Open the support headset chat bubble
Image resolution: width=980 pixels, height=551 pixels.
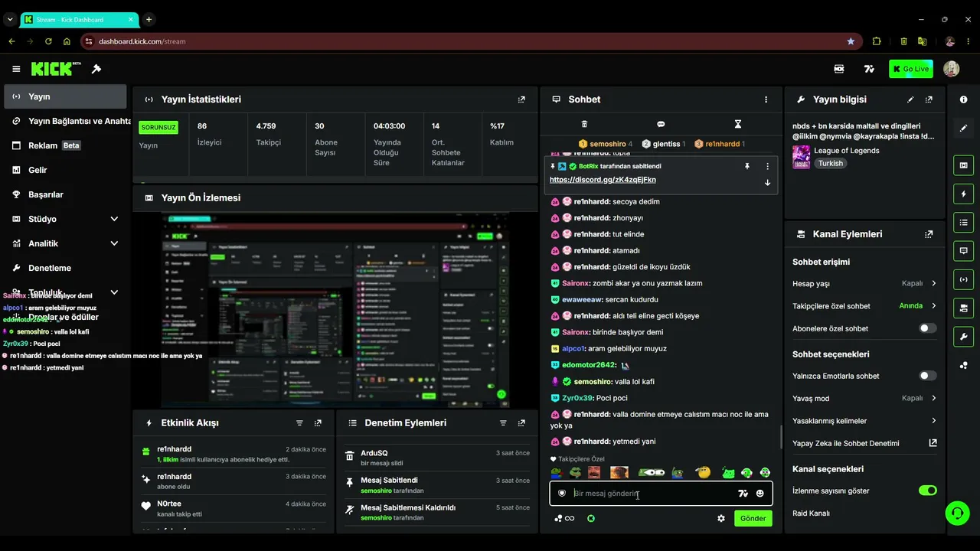click(x=957, y=513)
